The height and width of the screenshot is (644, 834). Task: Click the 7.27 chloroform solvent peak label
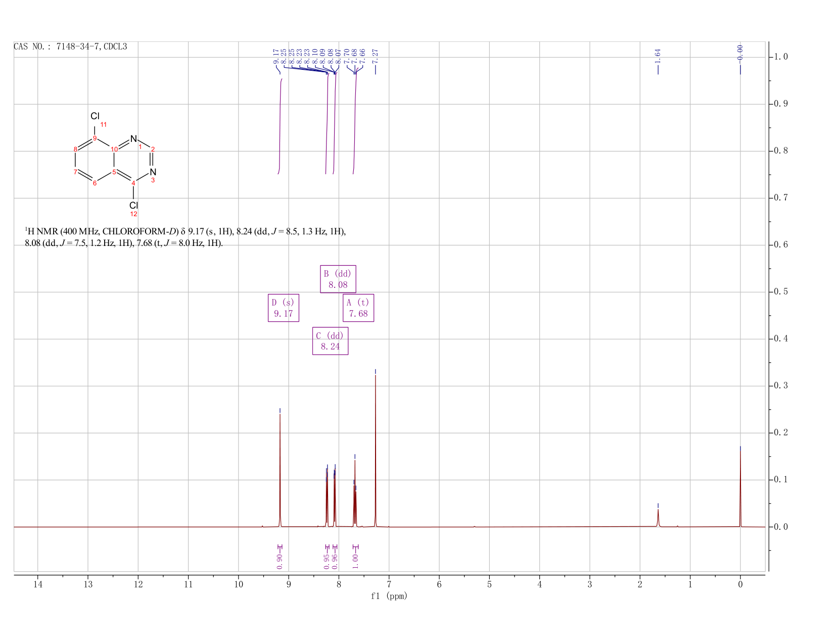[x=376, y=57]
